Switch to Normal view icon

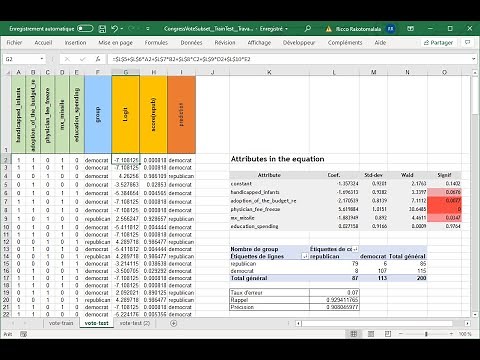[x=354, y=334]
